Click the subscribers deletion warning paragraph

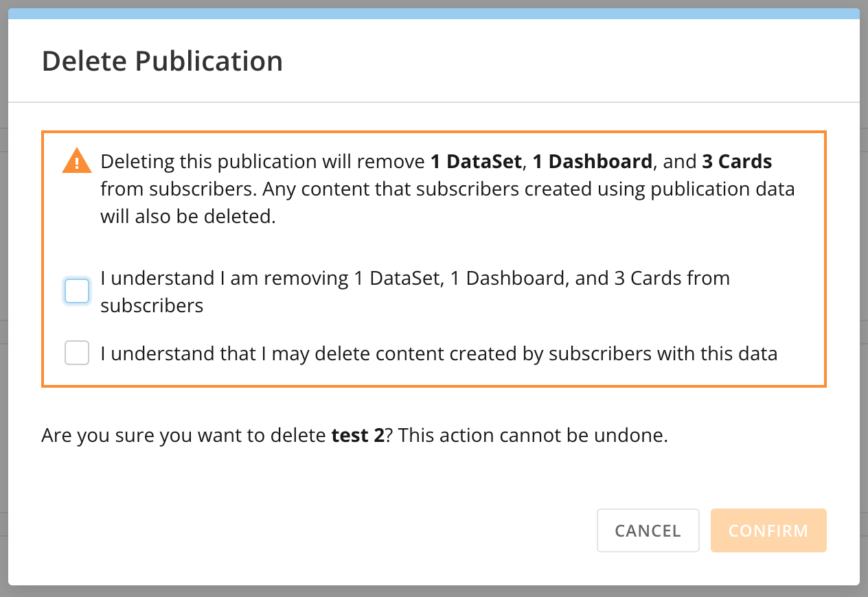click(x=446, y=189)
